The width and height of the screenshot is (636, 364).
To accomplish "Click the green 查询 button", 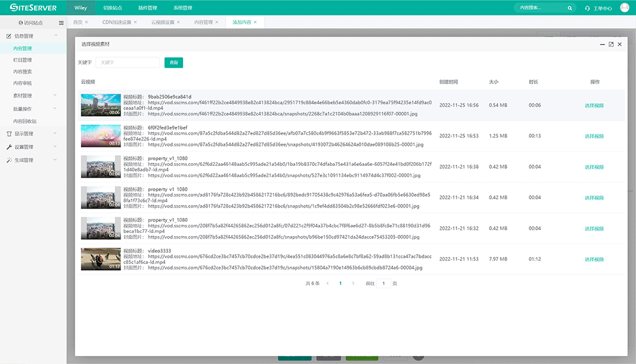I will pos(174,63).
